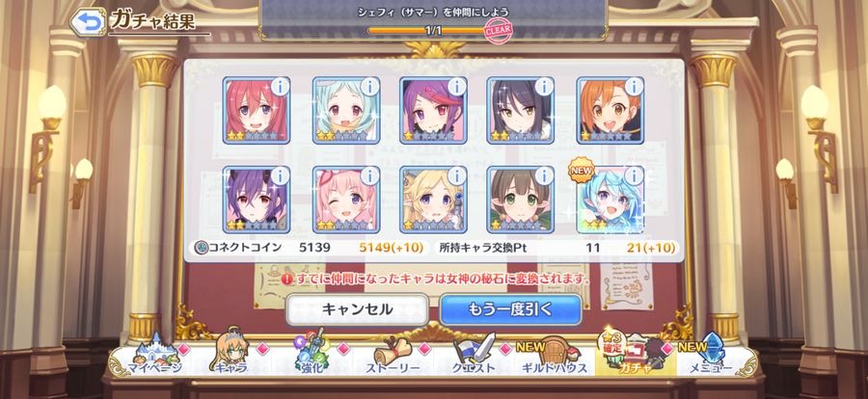Select the mint-haired character thumbnail
This screenshot has width=868, height=399.
tap(346, 110)
